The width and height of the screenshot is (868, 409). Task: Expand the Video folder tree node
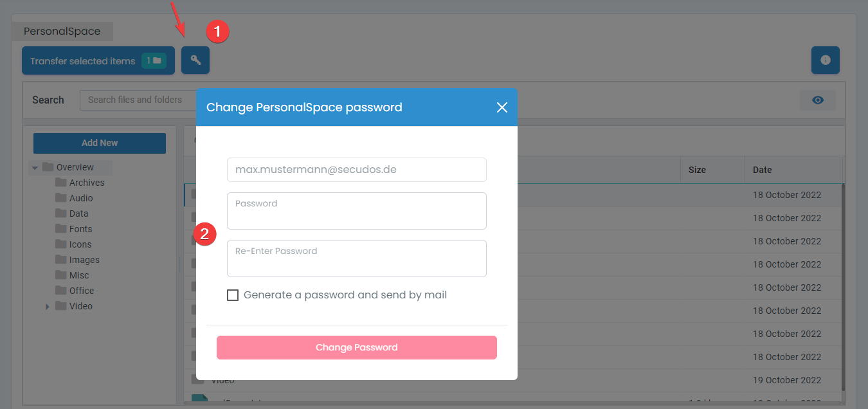(48, 307)
